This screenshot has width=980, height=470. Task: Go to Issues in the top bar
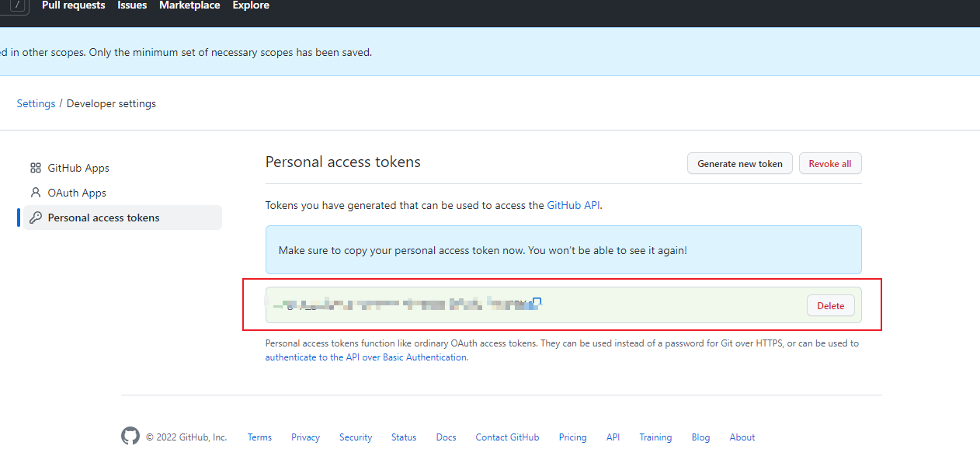[132, 5]
